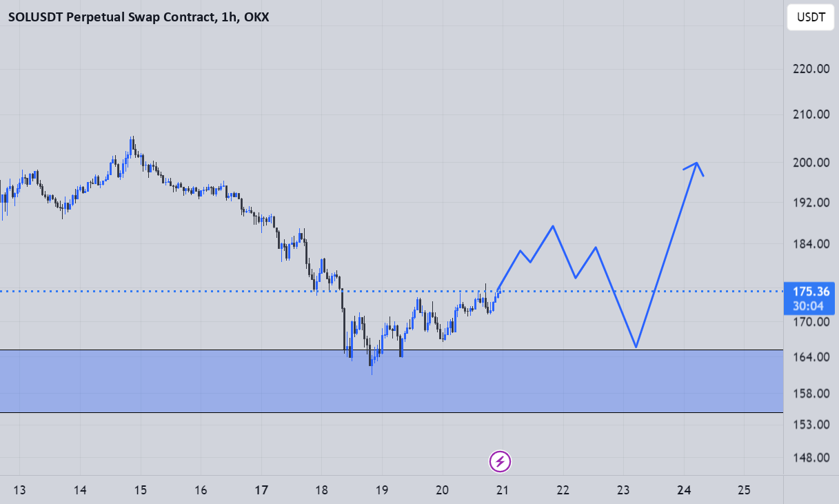Click the 175.36 current price label
Image resolution: width=839 pixels, height=504 pixels.
[811, 292]
